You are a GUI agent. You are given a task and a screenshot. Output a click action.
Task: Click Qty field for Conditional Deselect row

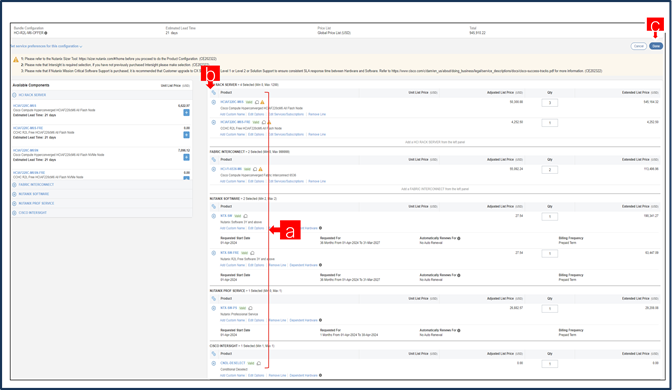[549, 364]
